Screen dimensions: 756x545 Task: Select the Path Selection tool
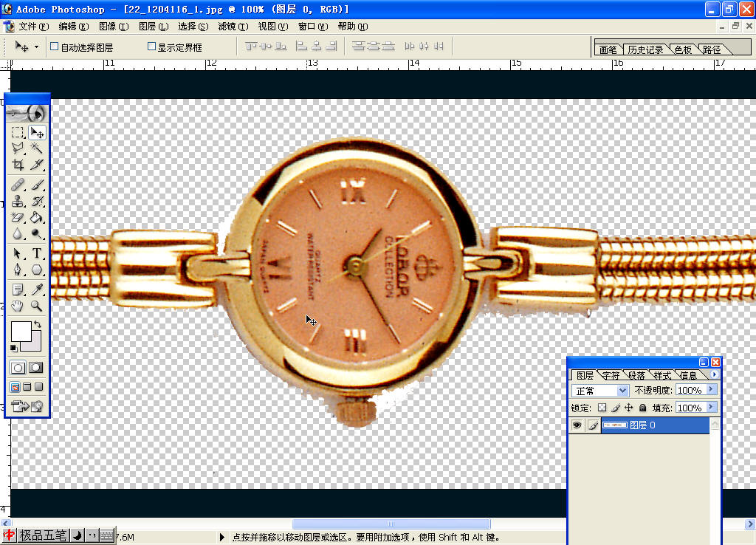coord(18,253)
